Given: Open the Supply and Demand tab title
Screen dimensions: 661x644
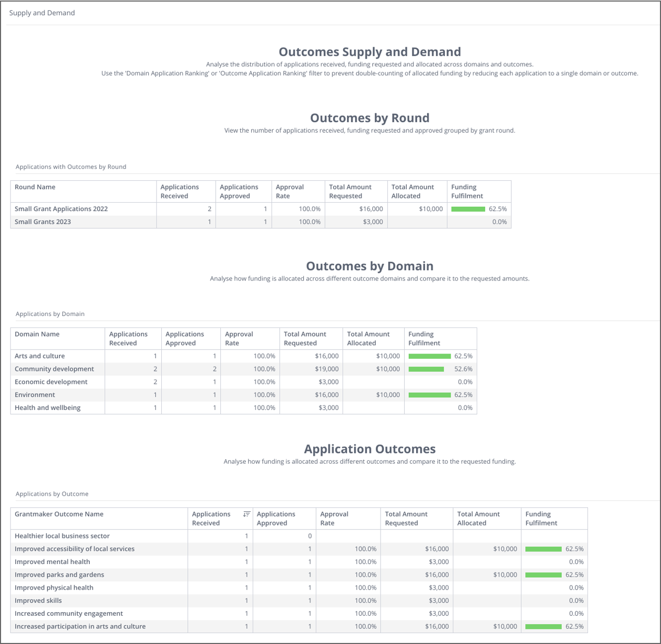Looking at the screenshot, I should point(42,13).
